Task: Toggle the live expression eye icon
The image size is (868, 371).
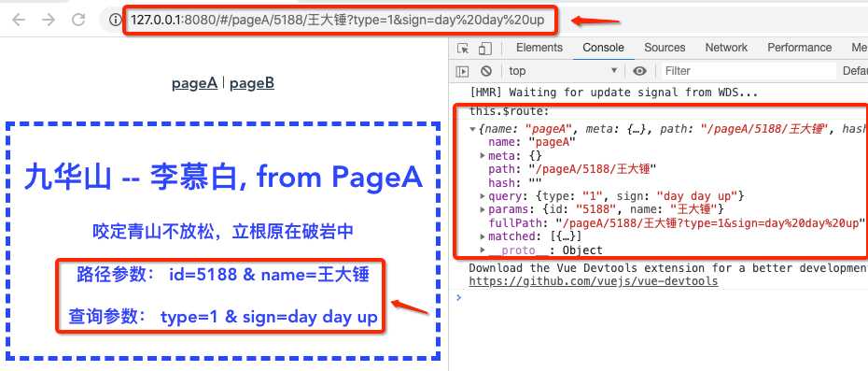Action: tap(640, 71)
